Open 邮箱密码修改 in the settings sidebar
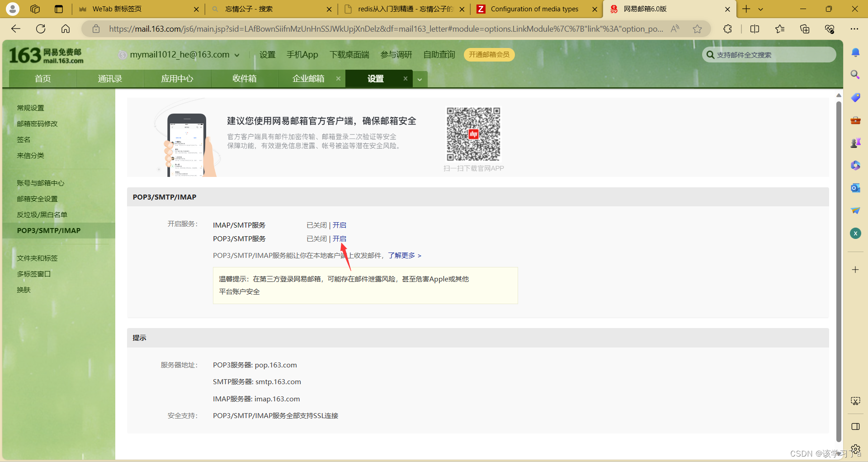This screenshot has height=462, width=868. [x=38, y=124]
